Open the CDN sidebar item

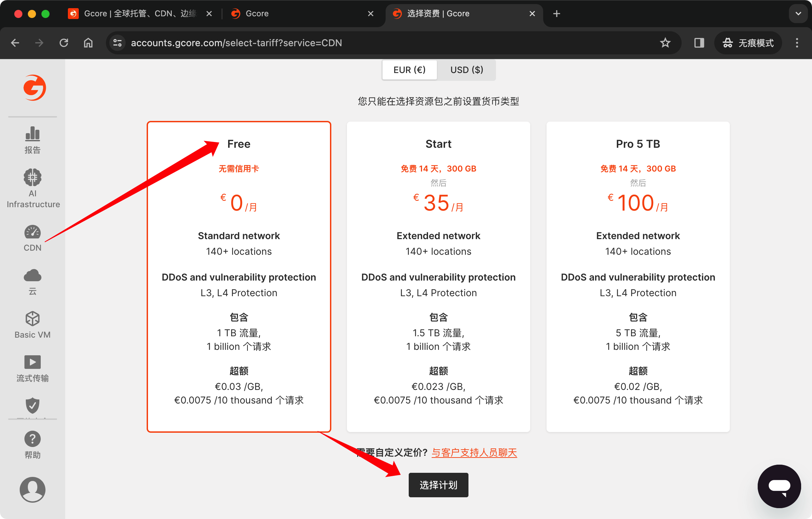pos(33,238)
